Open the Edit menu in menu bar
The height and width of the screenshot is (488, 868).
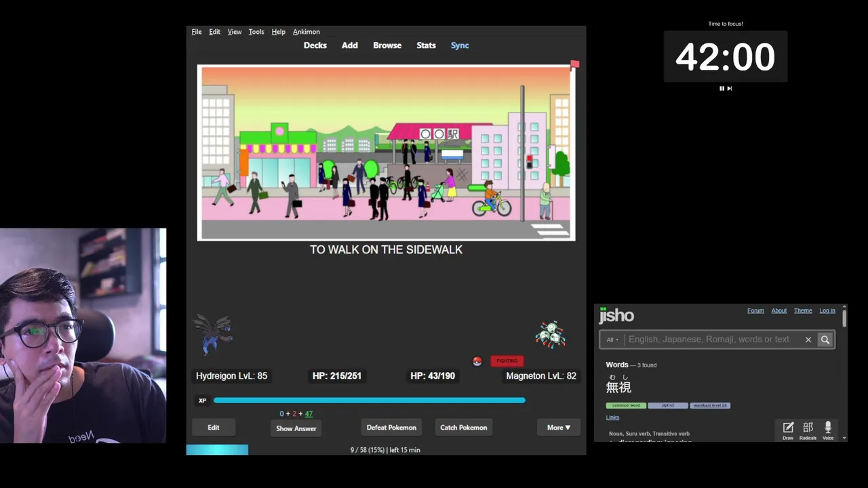[x=214, y=32]
